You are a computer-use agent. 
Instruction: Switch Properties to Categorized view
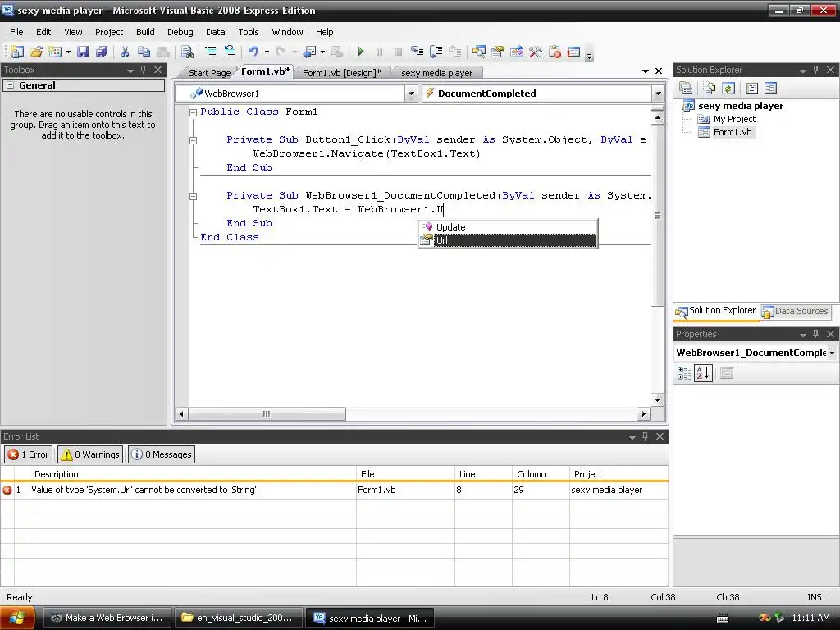[x=684, y=373]
